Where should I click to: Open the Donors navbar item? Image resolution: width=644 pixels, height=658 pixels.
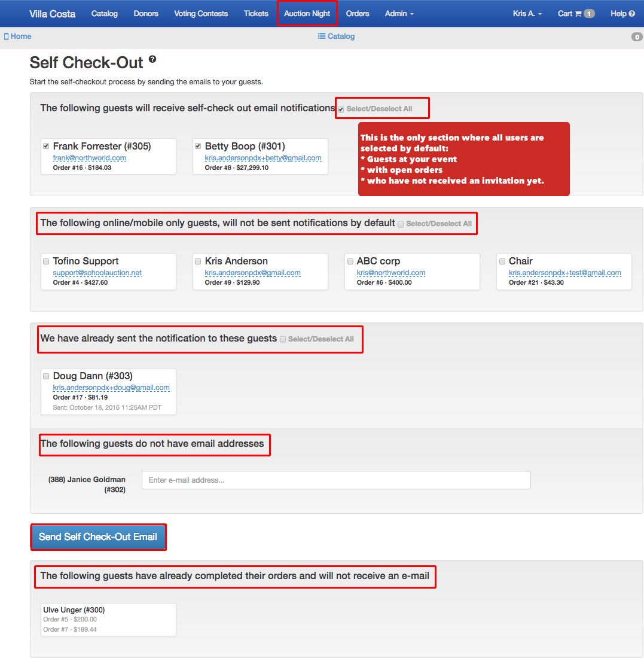click(x=146, y=13)
